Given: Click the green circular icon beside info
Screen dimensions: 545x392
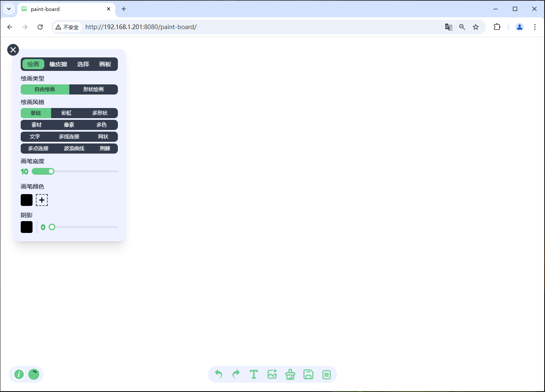Looking at the screenshot, I should click(34, 374).
